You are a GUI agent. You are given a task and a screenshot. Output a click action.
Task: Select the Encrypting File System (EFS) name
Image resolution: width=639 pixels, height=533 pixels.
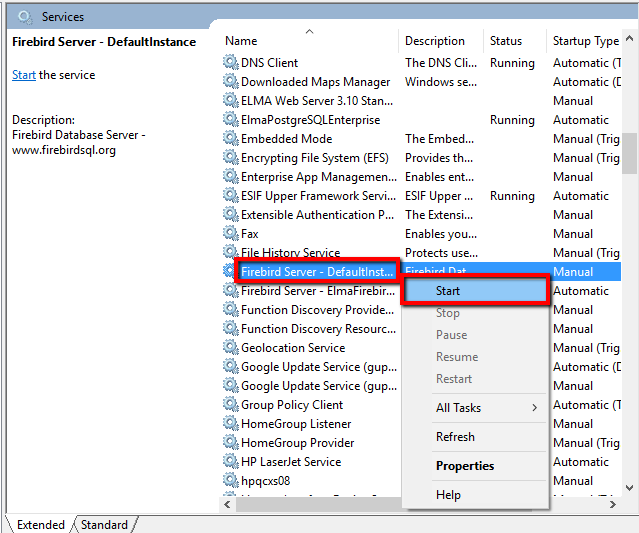(315, 157)
